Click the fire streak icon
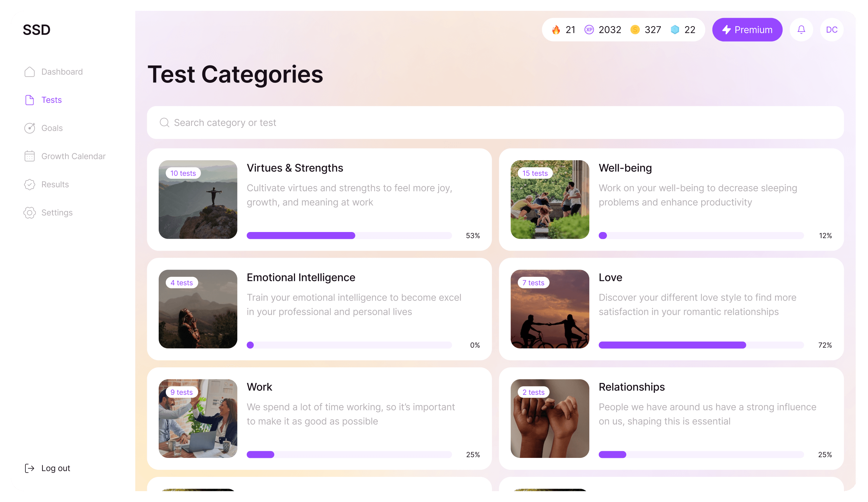Image resolution: width=868 pixels, height=502 pixels. pyautogui.click(x=556, y=30)
